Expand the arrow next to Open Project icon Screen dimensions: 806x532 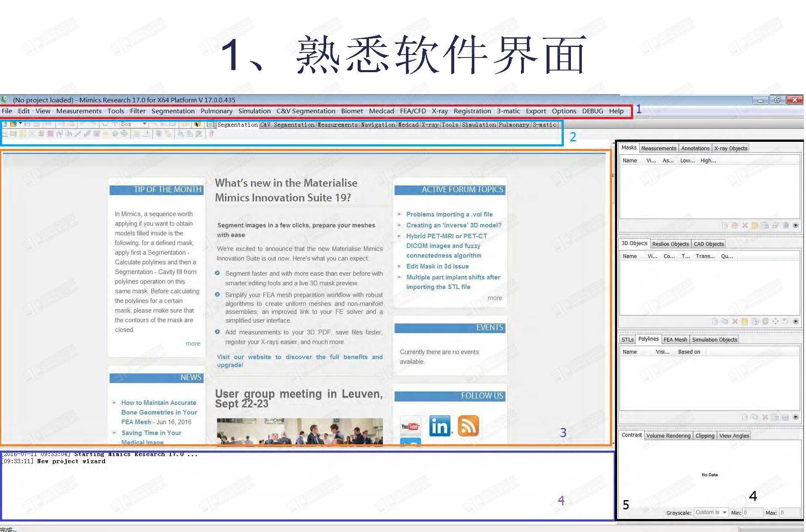coord(20,123)
